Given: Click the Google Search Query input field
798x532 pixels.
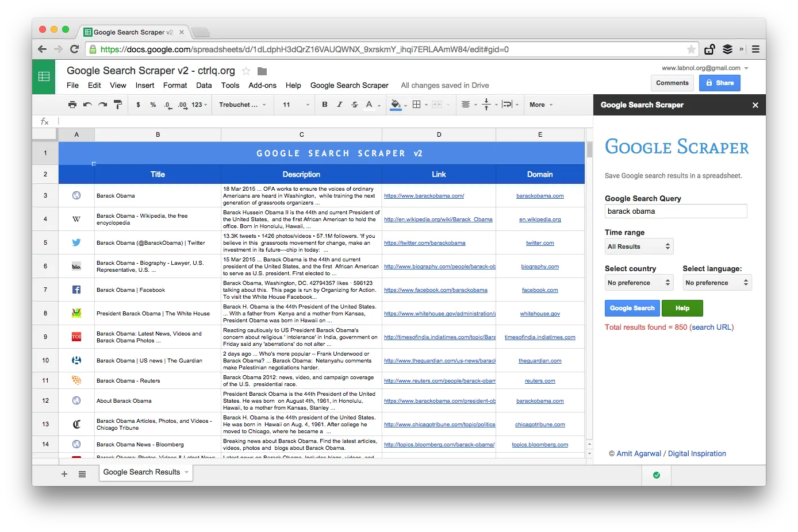Looking at the screenshot, I should (676, 211).
